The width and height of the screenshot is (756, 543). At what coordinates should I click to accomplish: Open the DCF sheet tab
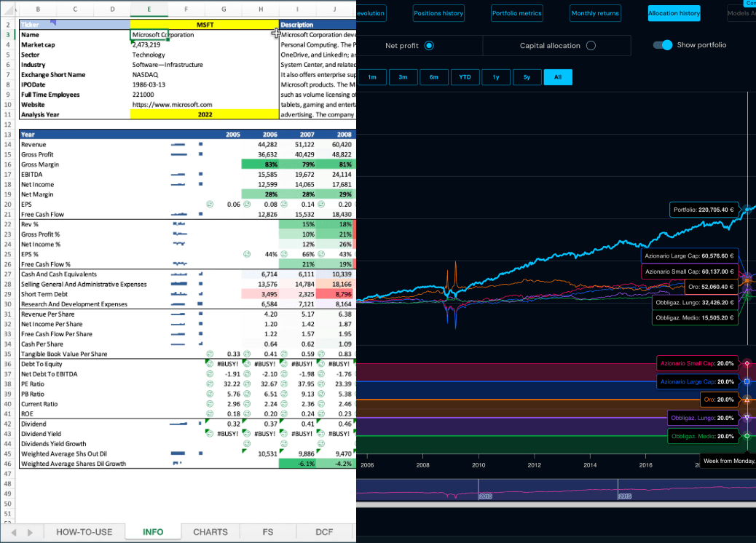pos(324,532)
